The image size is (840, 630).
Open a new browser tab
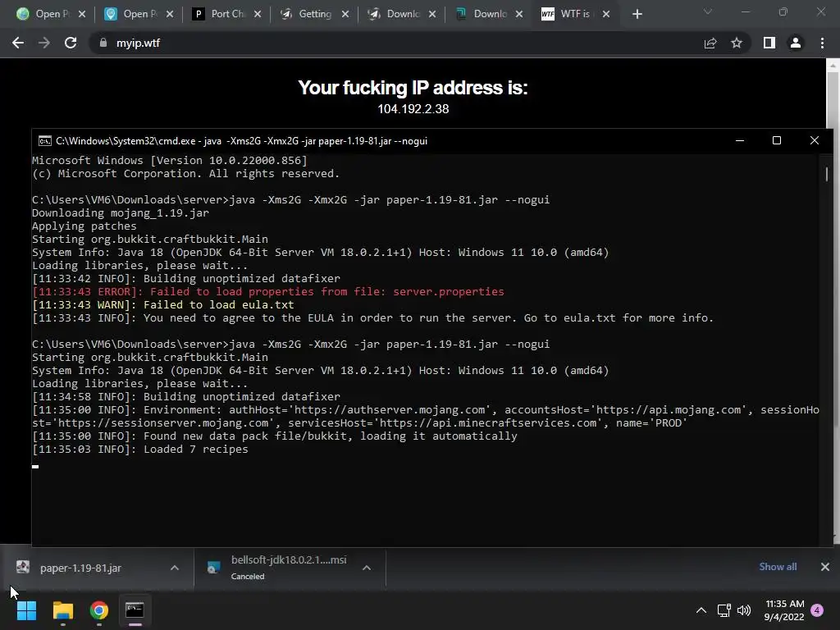point(637,14)
